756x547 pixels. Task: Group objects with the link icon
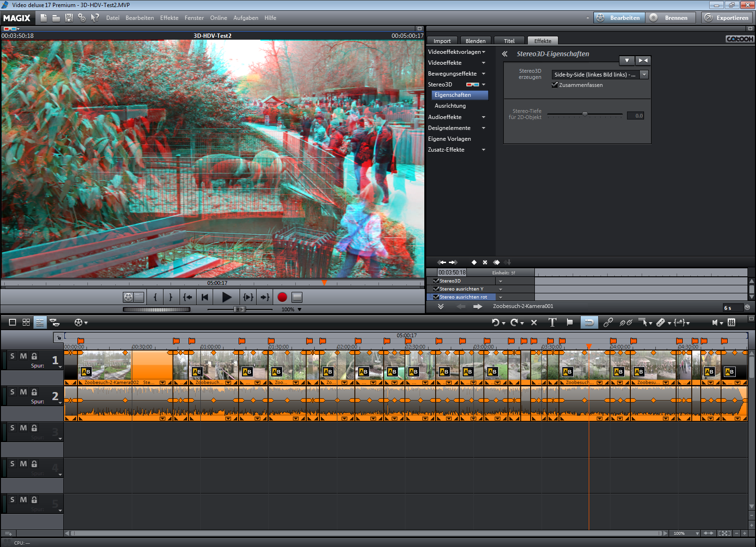[x=608, y=322]
